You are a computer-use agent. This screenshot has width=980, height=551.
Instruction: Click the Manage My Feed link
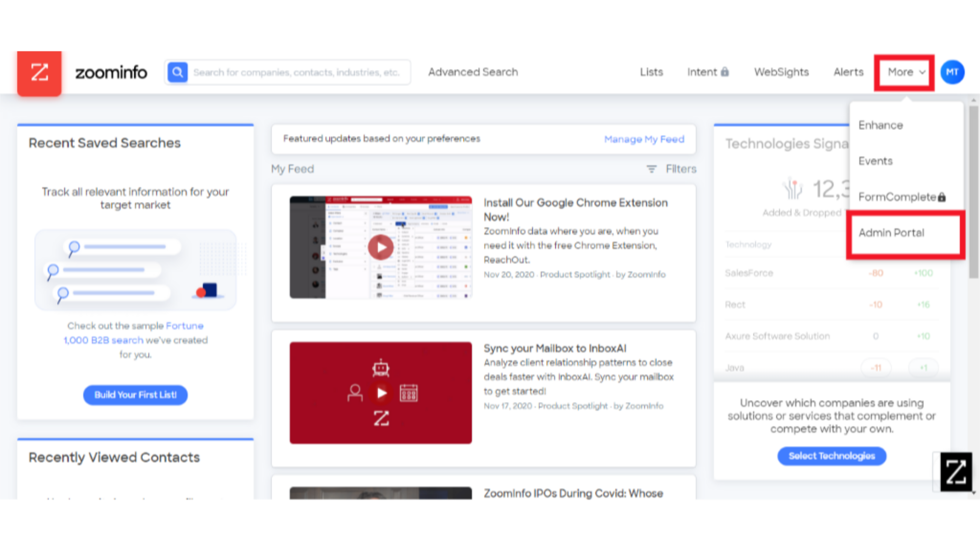coord(644,139)
